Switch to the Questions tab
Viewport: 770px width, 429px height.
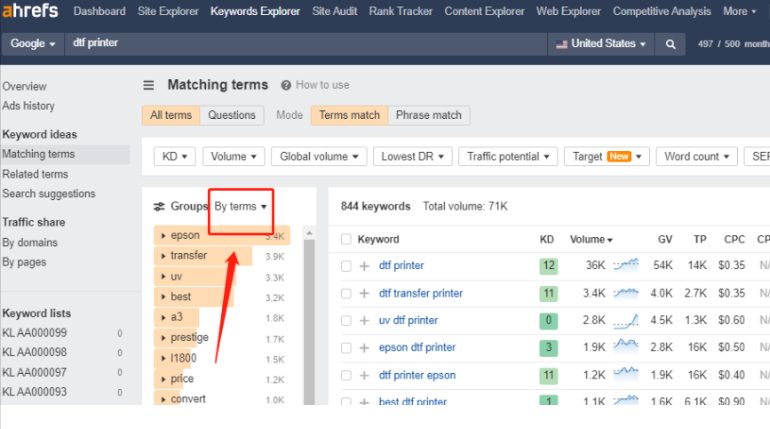point(232,115)
